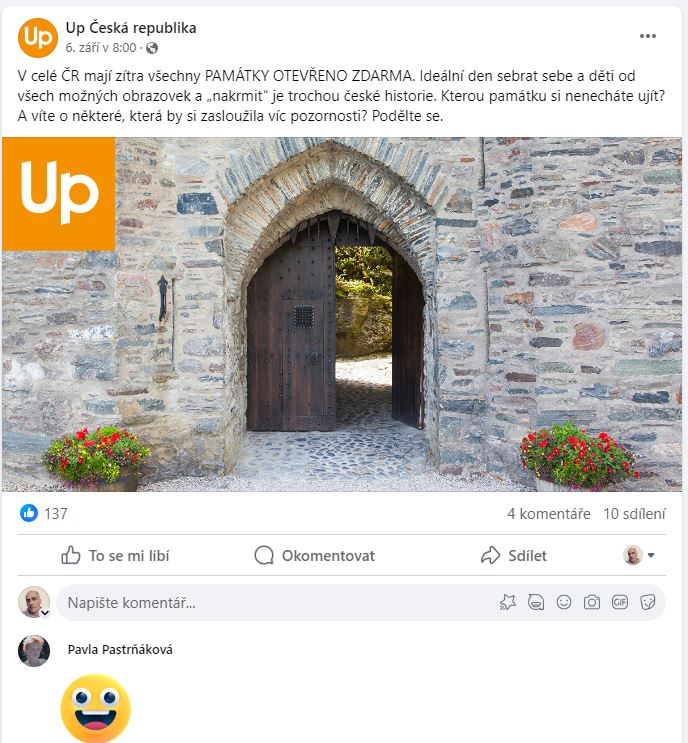This screenshot has width=688, height=743.
Task: Click the public globe visibility icon
Action: tap(152, 48)
